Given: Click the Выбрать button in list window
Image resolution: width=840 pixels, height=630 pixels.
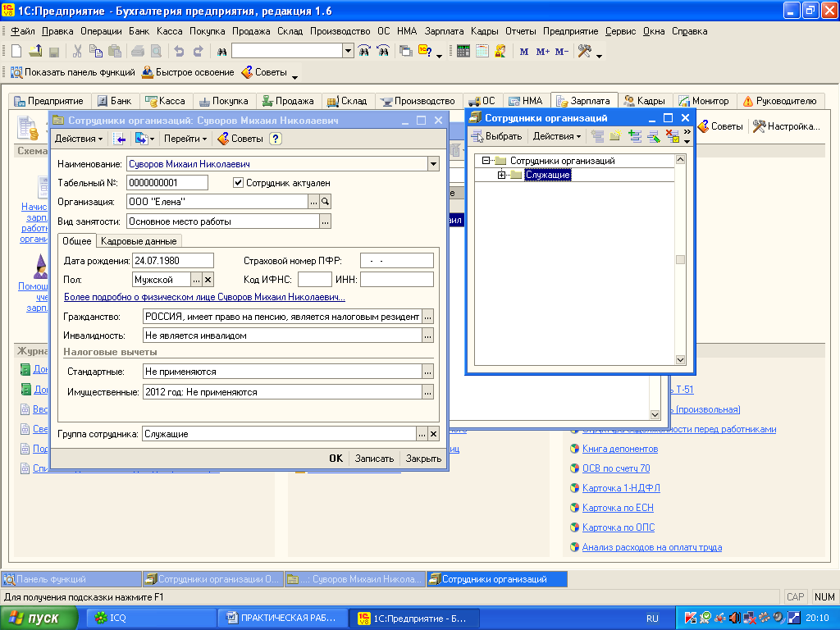Looking at the screenshot, I should (x=496, y=136).
